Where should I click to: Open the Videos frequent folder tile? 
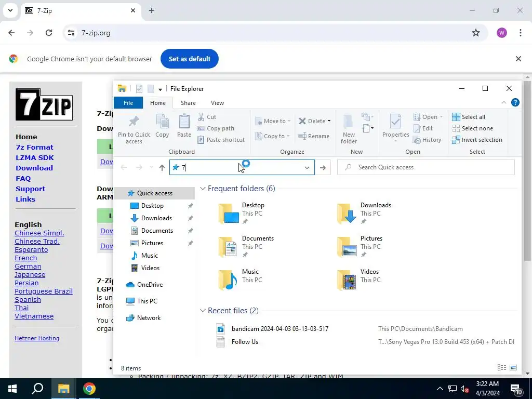click(360, 280)
